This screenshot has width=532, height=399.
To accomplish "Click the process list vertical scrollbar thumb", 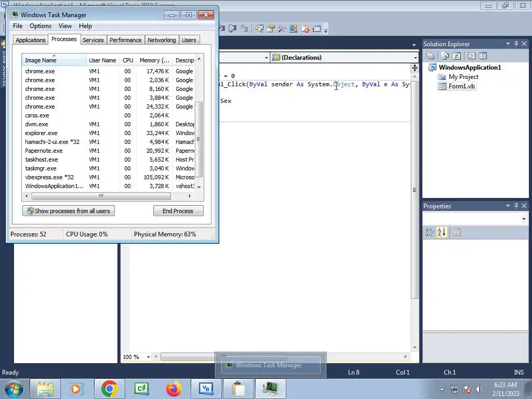I will pyautogui.click(x=199, y=139).
